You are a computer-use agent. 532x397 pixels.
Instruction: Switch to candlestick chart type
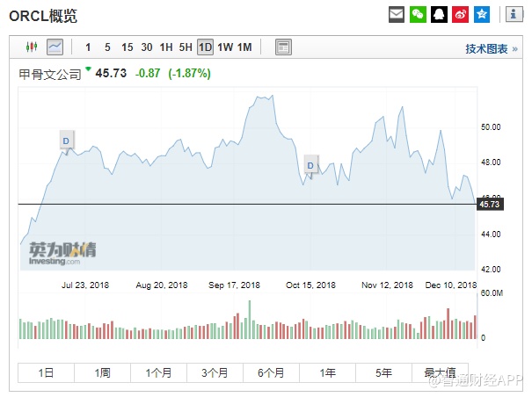click(x=33, y=47)
